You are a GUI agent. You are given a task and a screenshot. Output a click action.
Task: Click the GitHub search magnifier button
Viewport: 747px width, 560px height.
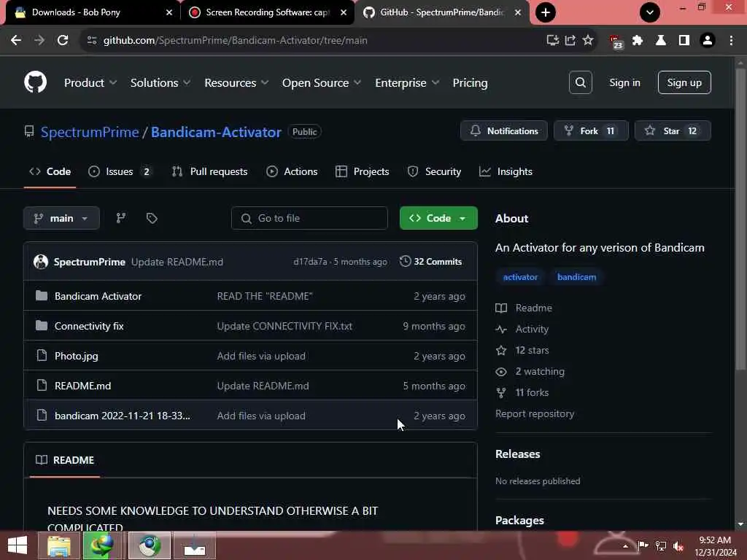point(580,82)
